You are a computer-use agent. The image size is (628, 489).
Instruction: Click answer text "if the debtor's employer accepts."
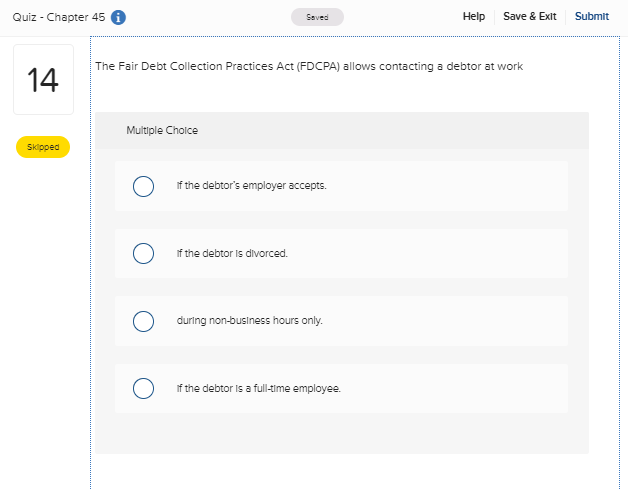coord(252,186)
